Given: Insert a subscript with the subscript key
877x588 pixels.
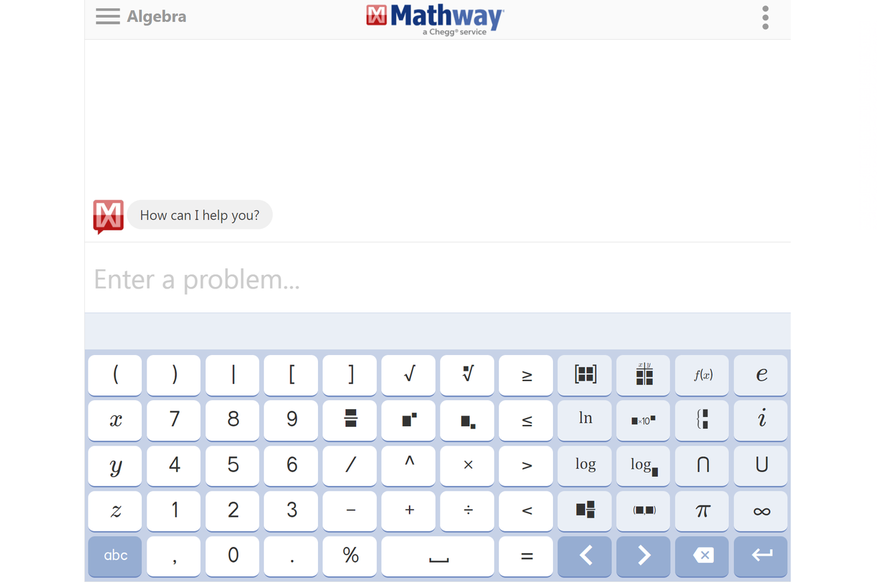Looking at the screenshot, I should point(467,420).
